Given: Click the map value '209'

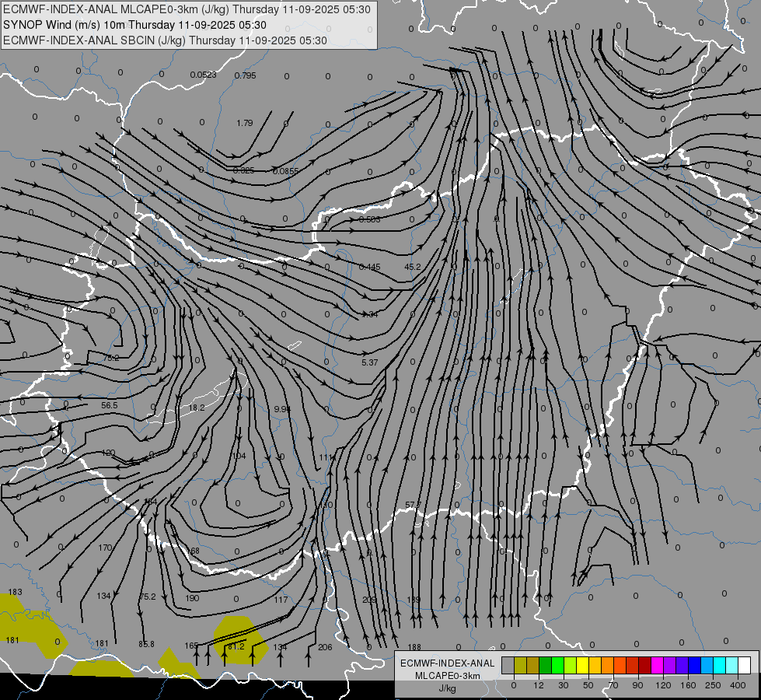Looking at the screenshot, I should 369,600.
